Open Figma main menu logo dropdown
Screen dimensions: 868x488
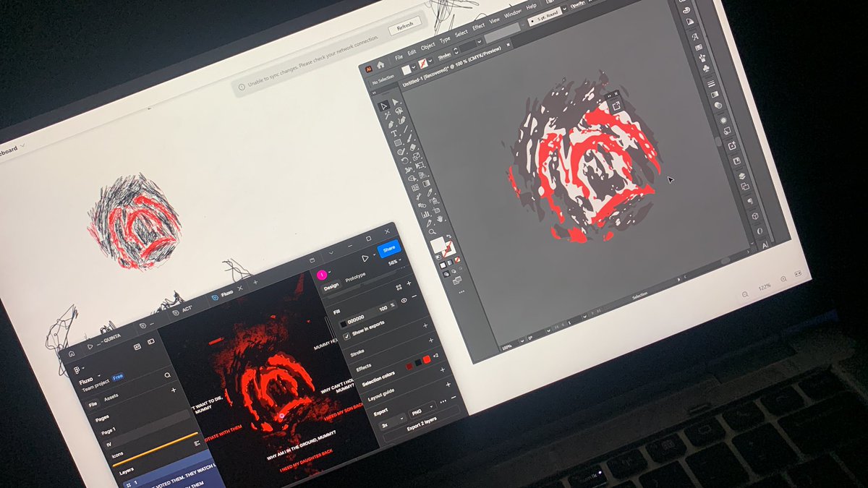click(77, 370)
